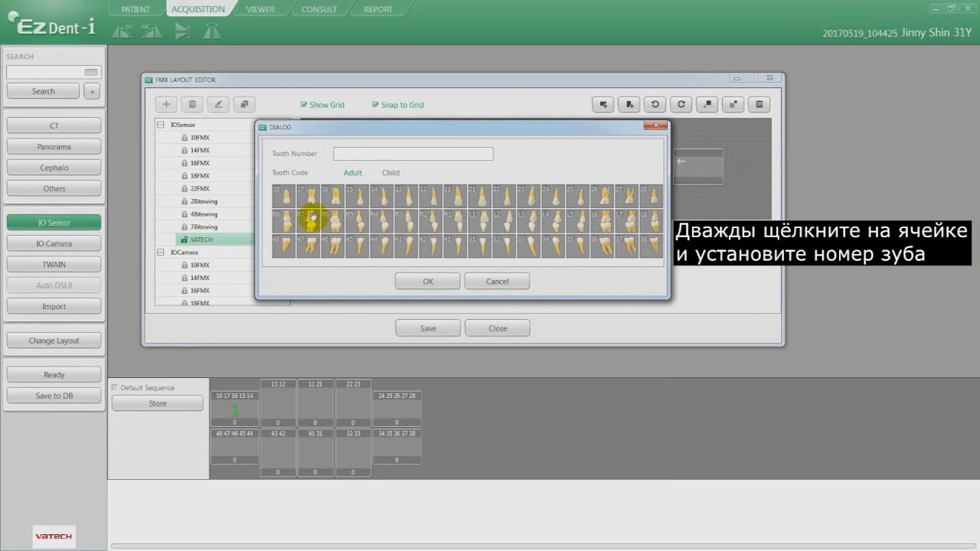The height and width of the screenshot is (551, 980).
Task: Click the Panorama button
Action: [54, 147]
